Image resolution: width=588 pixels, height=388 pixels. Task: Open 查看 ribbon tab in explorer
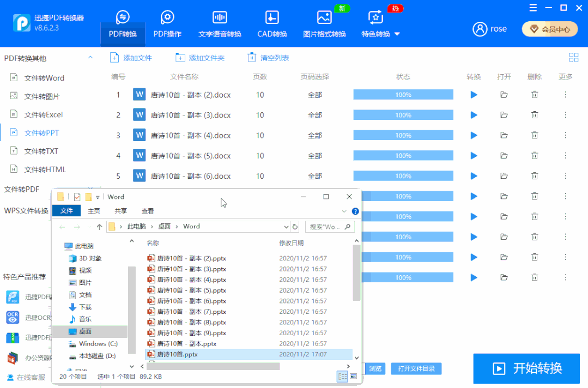click(148, 211)
